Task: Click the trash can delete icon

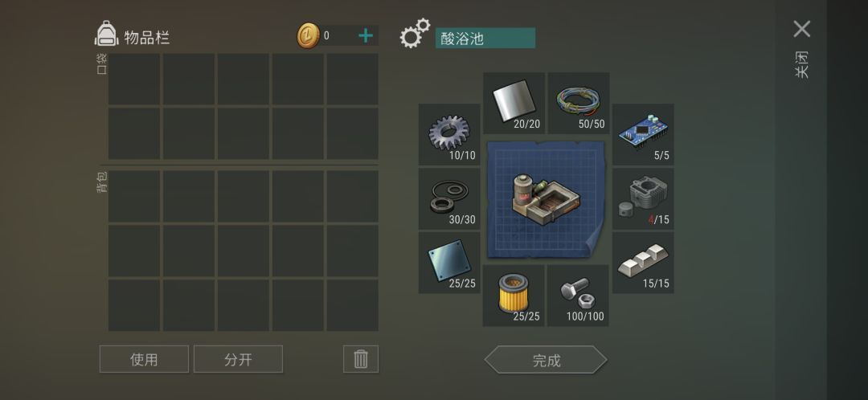Action: tap(361, 359)
